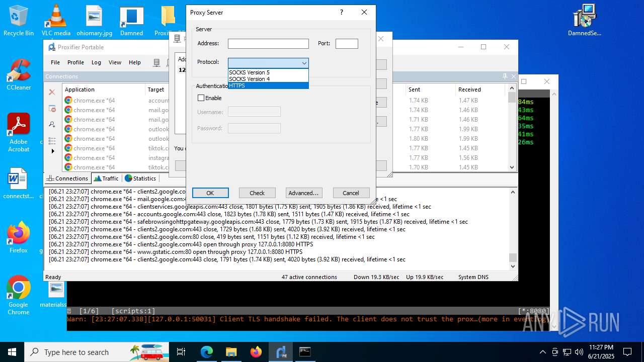Switch to the Traffic tab

point(106,178)
